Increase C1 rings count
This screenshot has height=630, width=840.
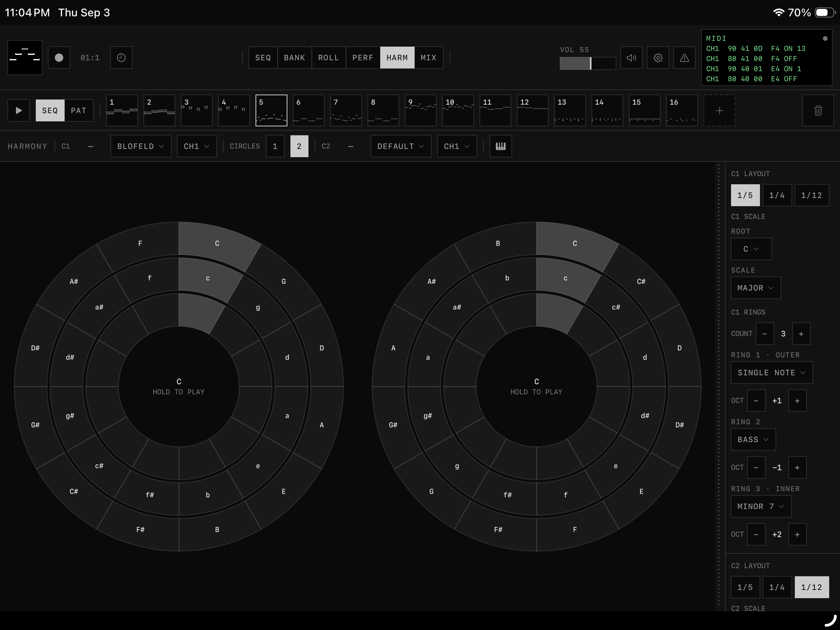[x=801, y=334]
